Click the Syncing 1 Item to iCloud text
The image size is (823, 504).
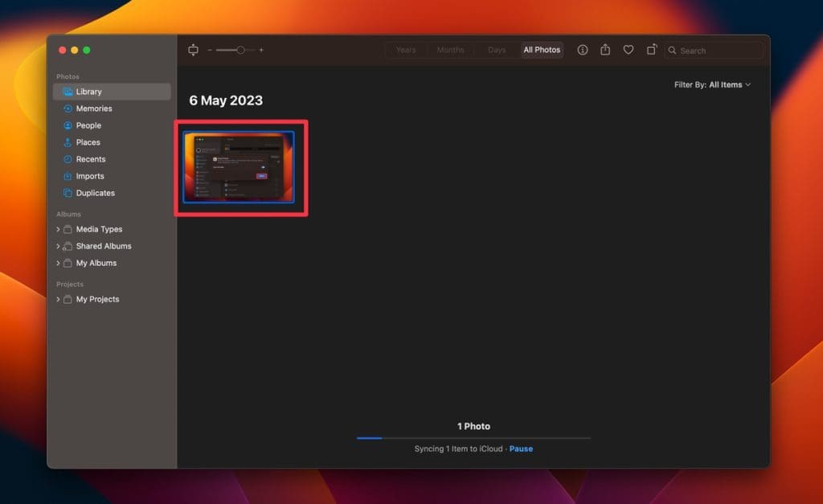tap(458, 449)
